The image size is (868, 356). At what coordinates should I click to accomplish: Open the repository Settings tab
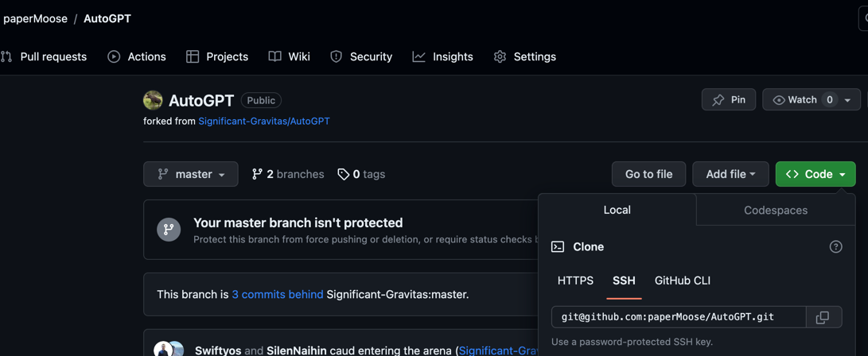525,56
